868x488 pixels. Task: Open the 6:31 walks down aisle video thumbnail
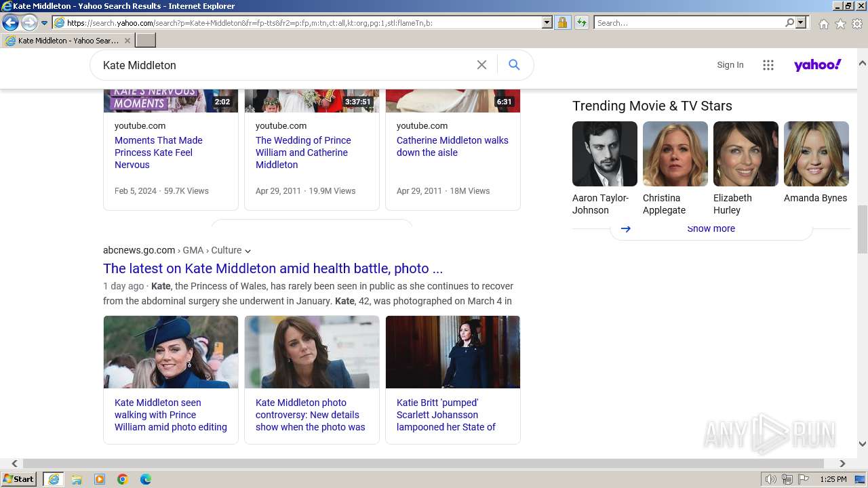point(453,100)
